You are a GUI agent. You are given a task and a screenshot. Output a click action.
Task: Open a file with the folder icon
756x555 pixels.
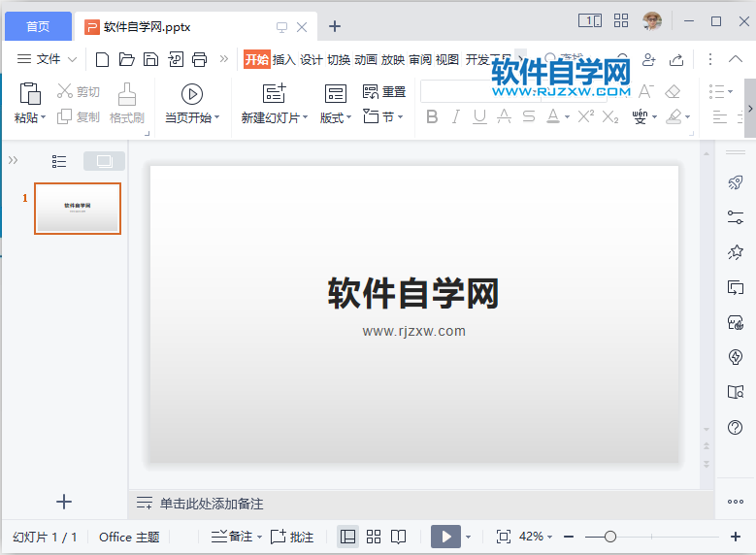[127, 59]
